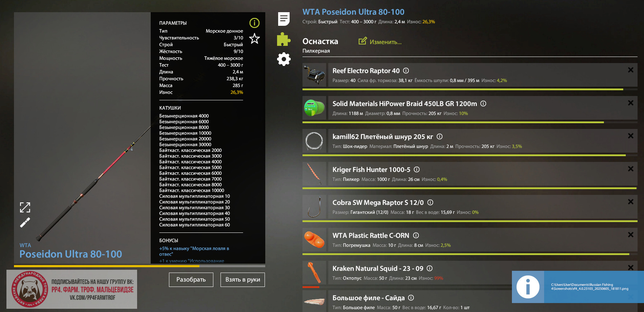Select the orange rattle thumbnail
Viewport: 644px width, 312px height.
314,240
